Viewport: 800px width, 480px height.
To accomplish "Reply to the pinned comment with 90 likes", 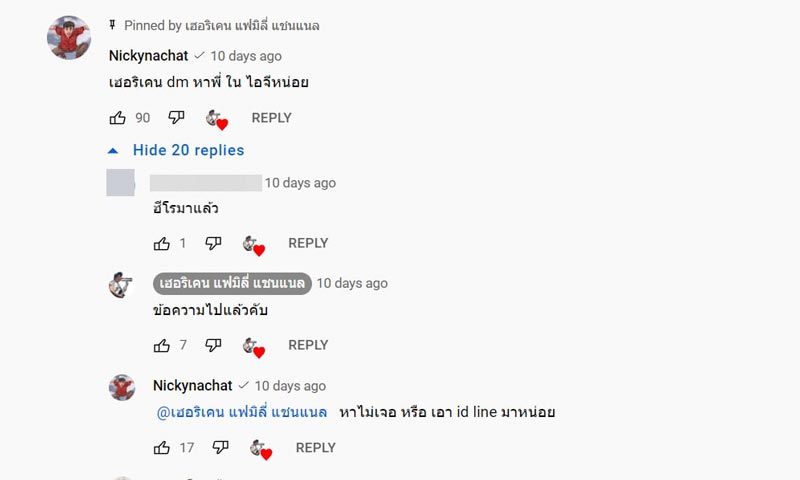I will [271, 118].
